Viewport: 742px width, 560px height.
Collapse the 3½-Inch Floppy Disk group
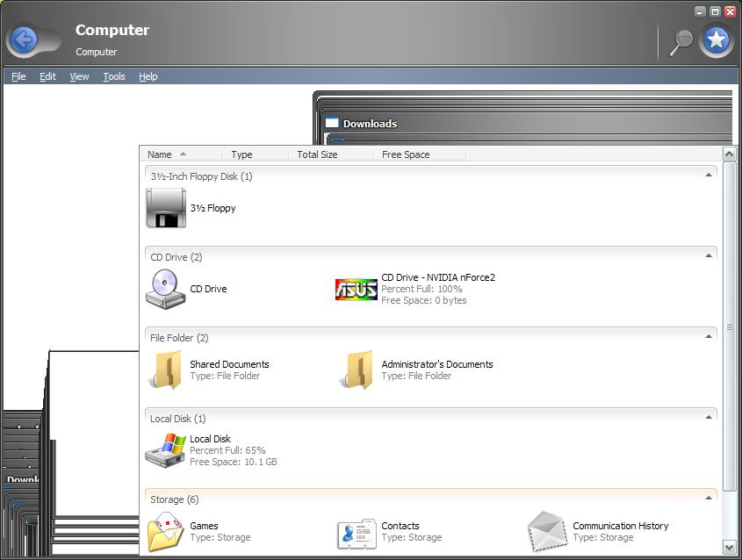(709, 175)
